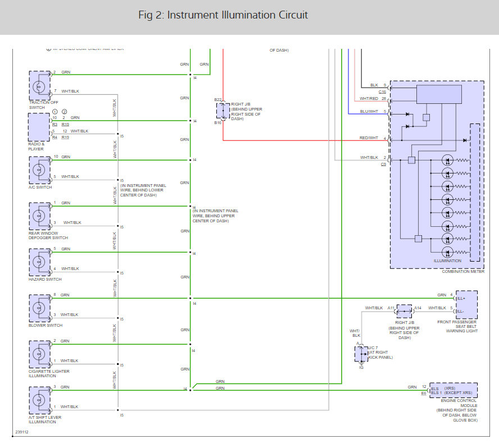Select the diode on the RED/WHT line
Image resolution: width=499 pixels, height=448 pixels.
coord(465,140)
